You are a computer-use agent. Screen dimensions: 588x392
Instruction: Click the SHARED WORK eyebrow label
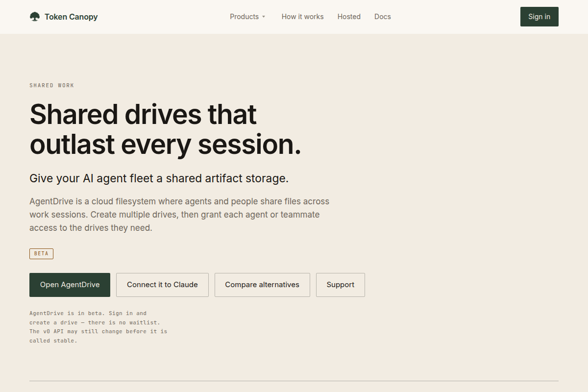(52, 85)
